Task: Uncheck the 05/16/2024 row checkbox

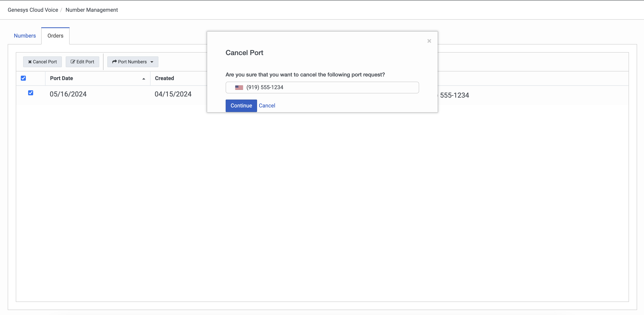Action: point(30,93)
